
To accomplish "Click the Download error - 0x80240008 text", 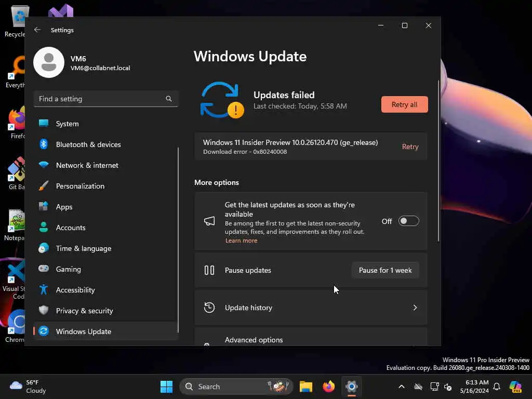I will click(x=245, y=152).
